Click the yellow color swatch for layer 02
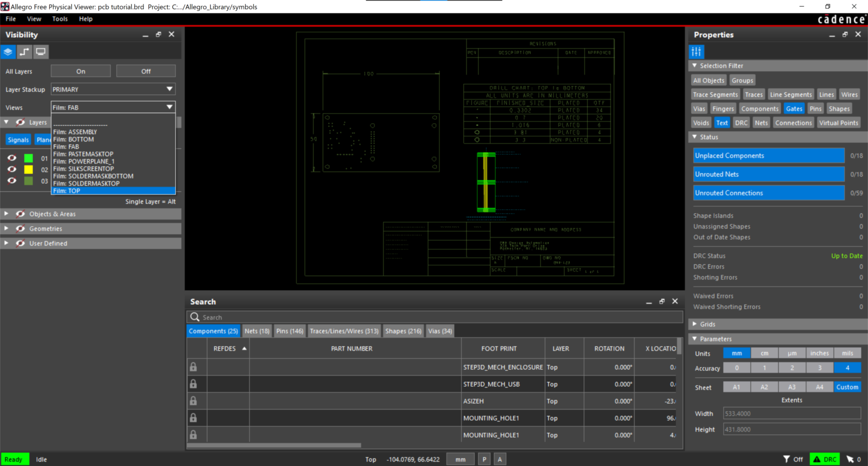Image resolution: width=868 pixels, height=466 pixels. 28,170
